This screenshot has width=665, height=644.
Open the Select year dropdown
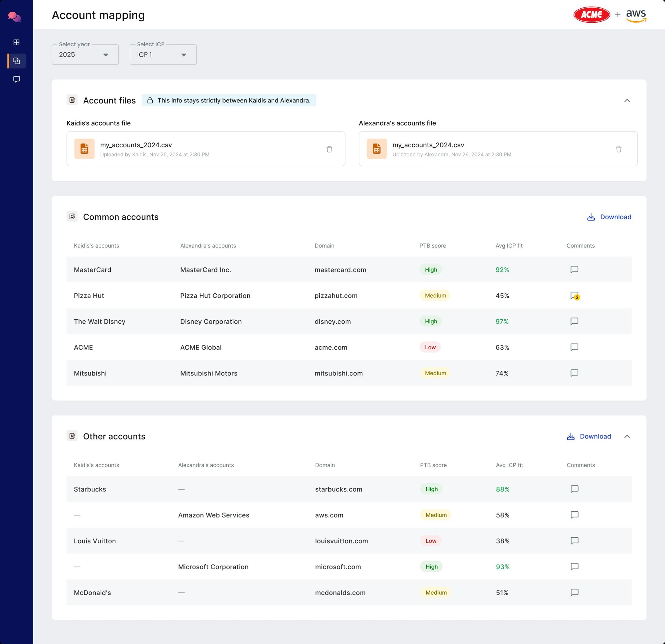(85, 54)
